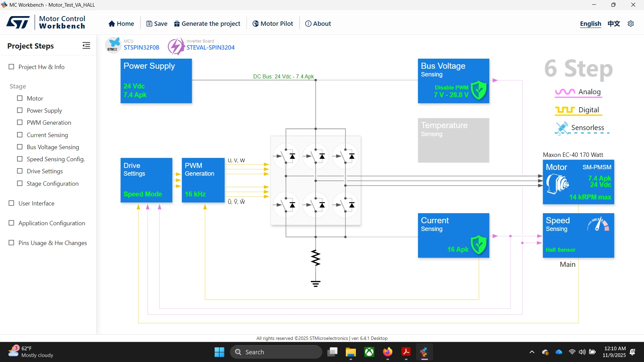Click the motor icon in Motor block

[557, 184]
